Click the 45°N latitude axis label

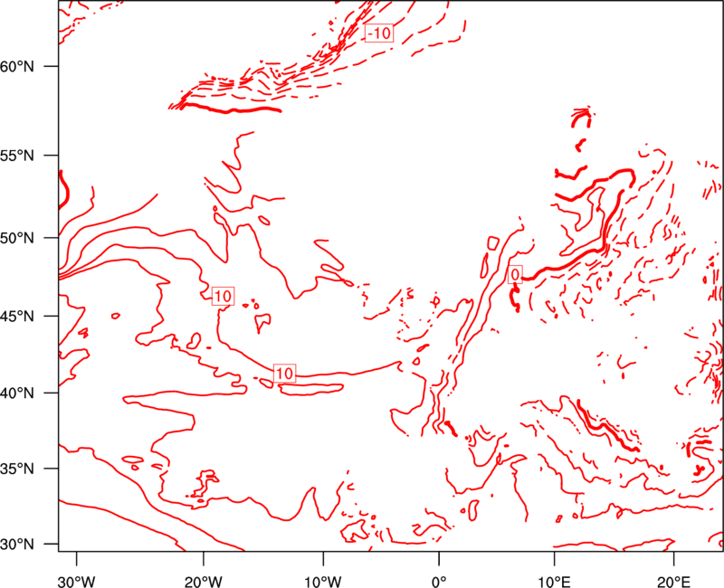[x=17, y=317]
